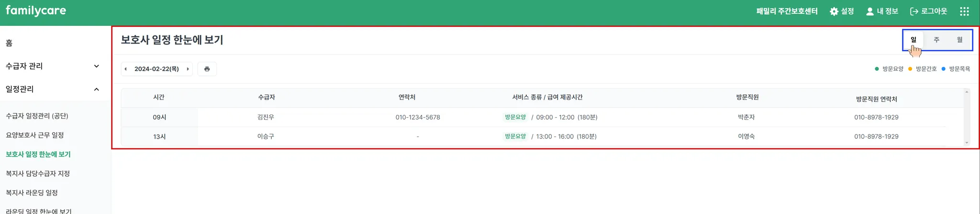Switch to 주 week view
This screenshot has height=214, width=980.
pos(936,40)
